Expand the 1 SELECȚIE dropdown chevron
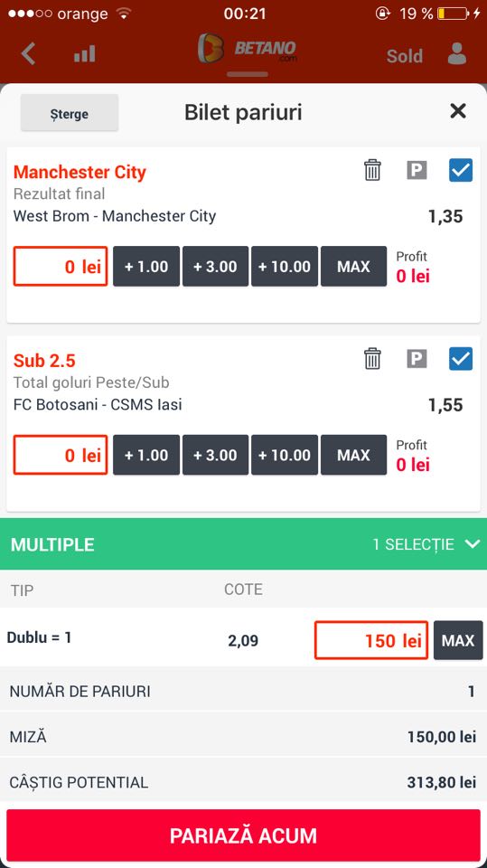Screen dimensions: 487x868 [x=473, y=544]
